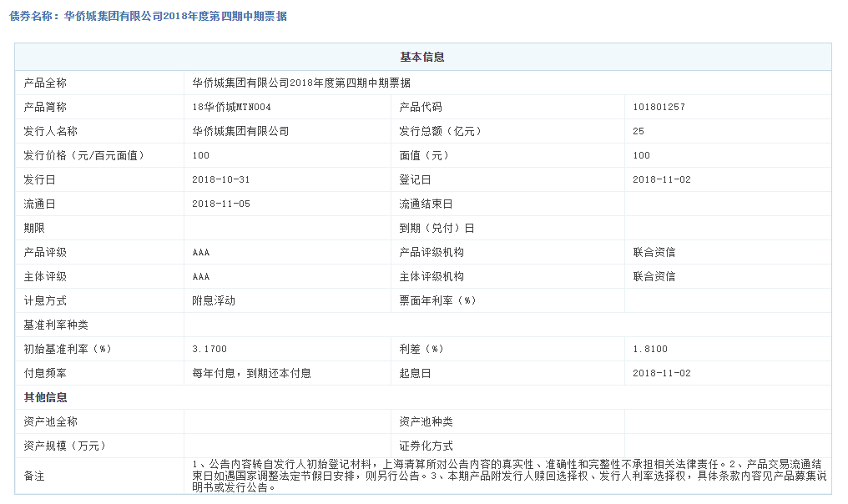Click the 基本信息 section header

click(422, 58)
